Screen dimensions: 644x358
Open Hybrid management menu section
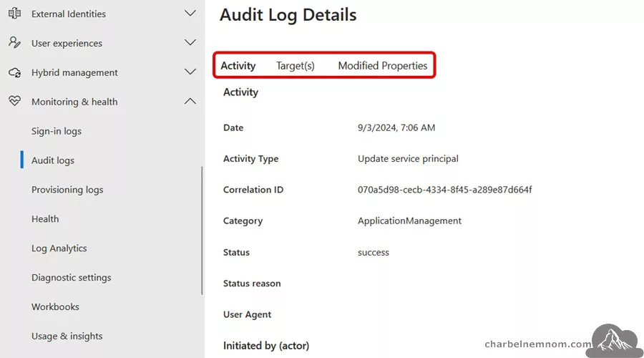point(74,73)
